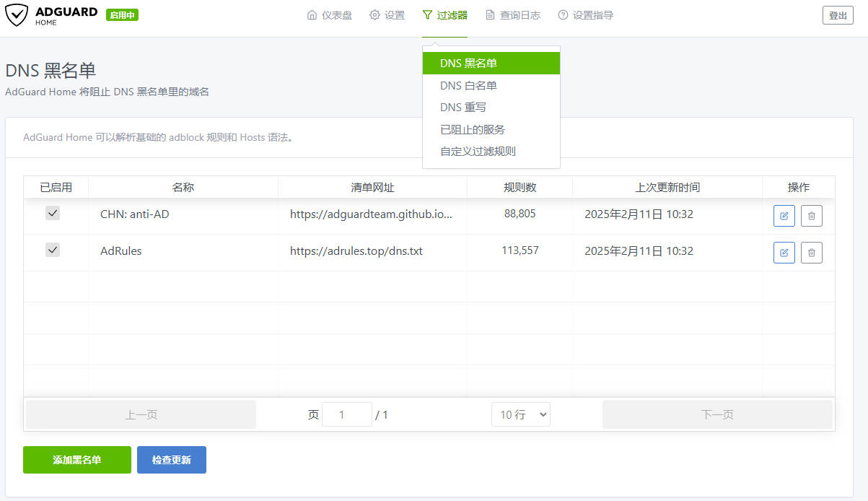Sort by 名称 column header
868x501 pixels.
point(183,187)
